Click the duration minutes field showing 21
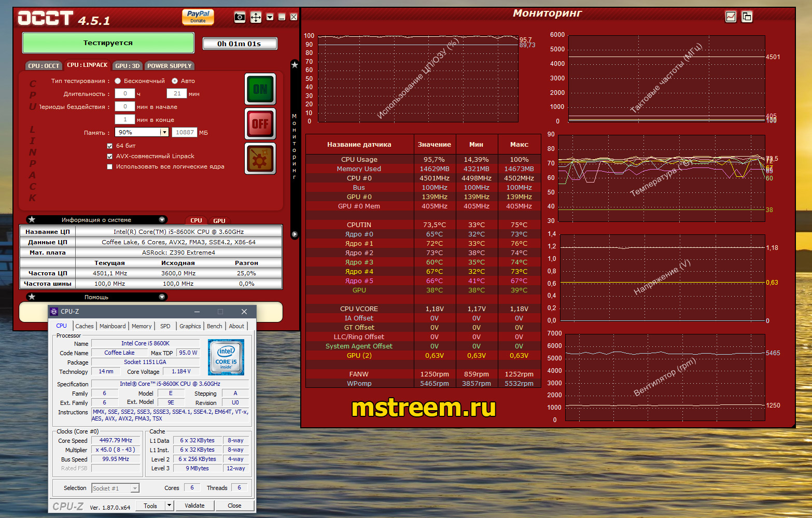Image resolution: width=812 pixels, height=518 pixels. (177, 93)
